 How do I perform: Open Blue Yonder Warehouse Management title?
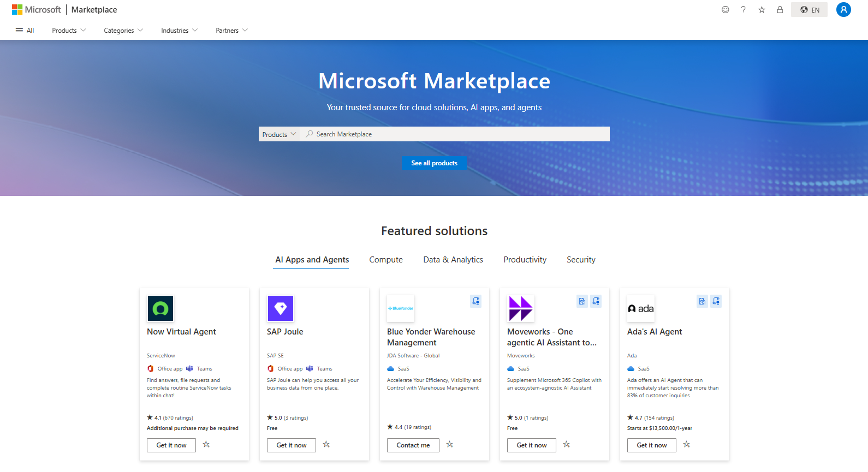(x=431, y=337)
